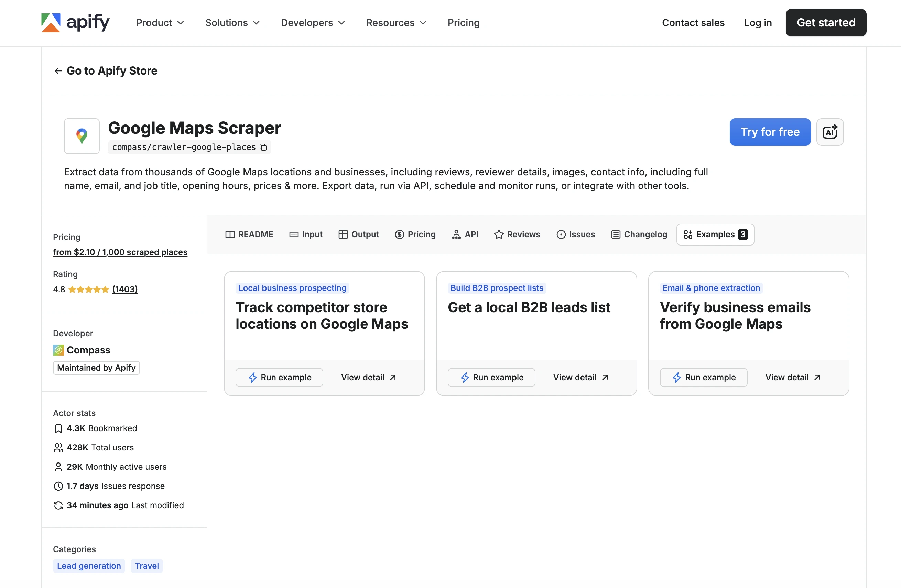
Task: Click the refresh icon beside Last modified
Action: coord(58,505)
